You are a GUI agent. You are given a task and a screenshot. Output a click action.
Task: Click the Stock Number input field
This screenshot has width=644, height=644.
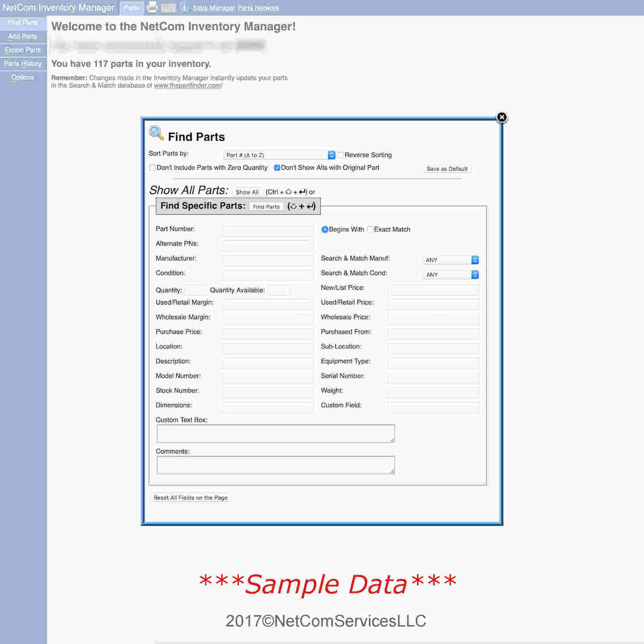pyautogui.click(x=268, y=392)
